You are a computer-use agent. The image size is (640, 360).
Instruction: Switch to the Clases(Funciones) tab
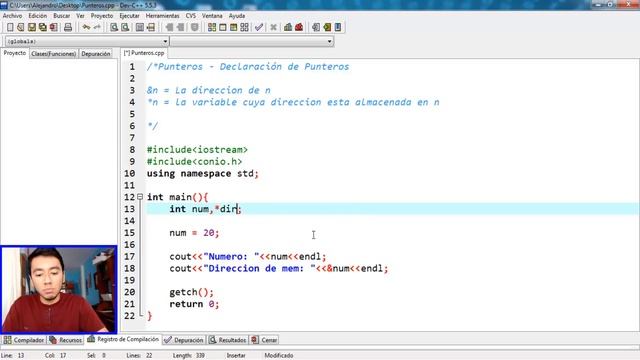pos(53,53)
